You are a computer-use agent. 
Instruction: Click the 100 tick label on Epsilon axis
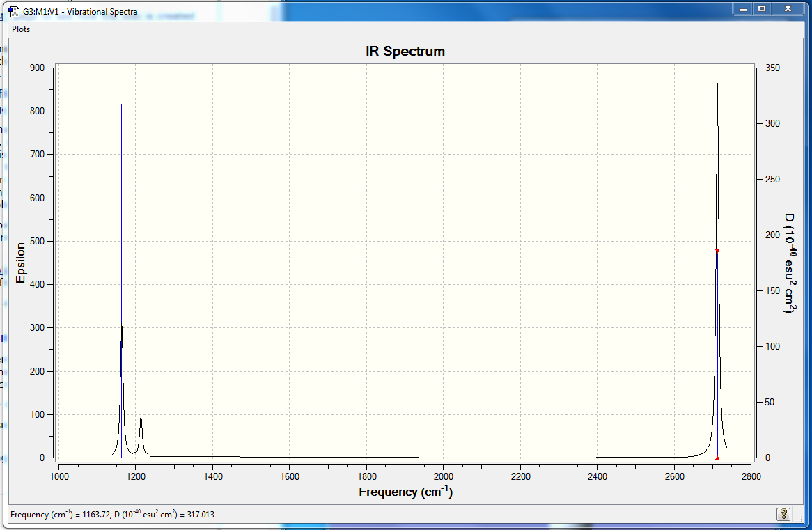pos(38,414)
